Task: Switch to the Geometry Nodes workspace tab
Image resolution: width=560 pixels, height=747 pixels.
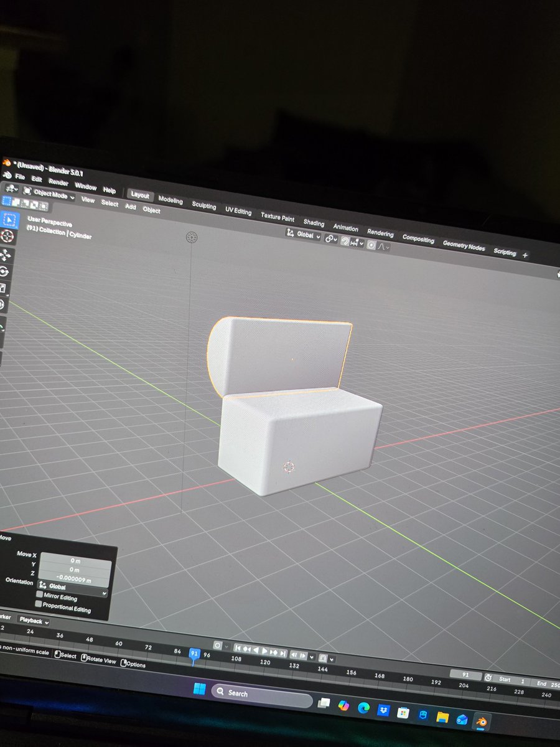Action: 464,245
